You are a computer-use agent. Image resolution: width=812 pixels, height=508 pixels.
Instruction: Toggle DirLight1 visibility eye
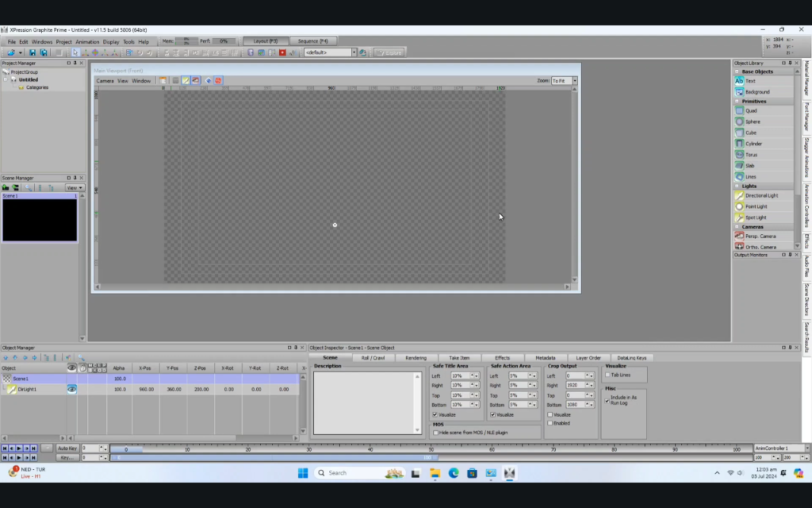point(71,389)
